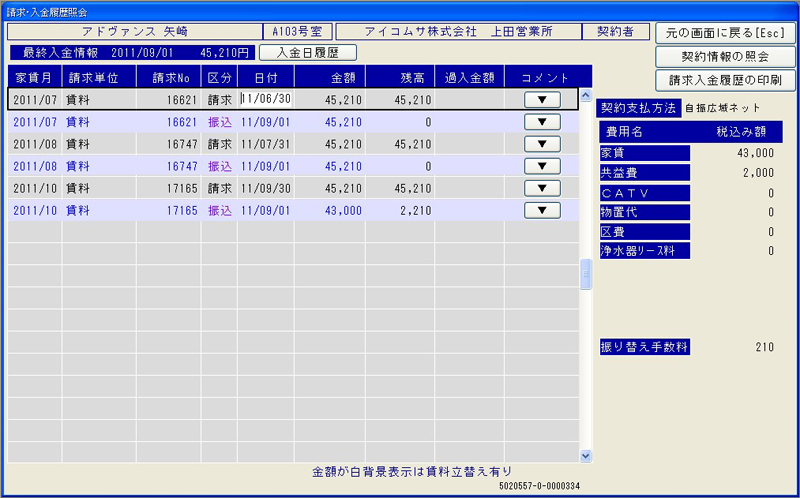Open comment dropdown for 2011/10 振込 row
This screenshot has width=800, height=498.
(x=541, y=210)
